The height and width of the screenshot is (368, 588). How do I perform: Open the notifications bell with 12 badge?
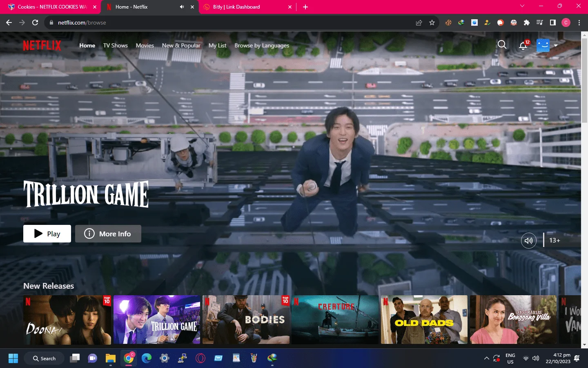click(523, 45)
